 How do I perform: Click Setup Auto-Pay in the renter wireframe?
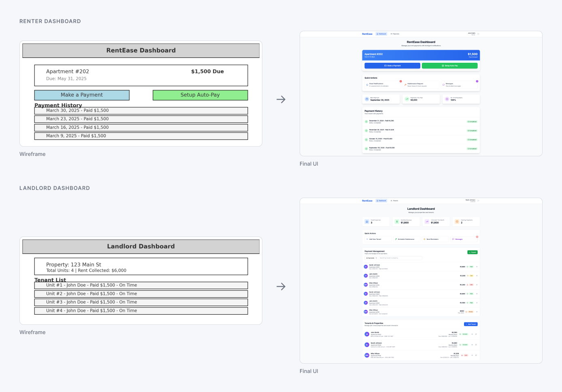pyautogui.click(x=200, y=95)
